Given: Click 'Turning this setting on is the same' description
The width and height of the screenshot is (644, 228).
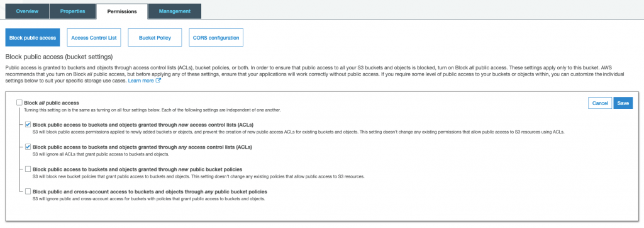Looking at the screenshot, I should click(x=152, y=110).
